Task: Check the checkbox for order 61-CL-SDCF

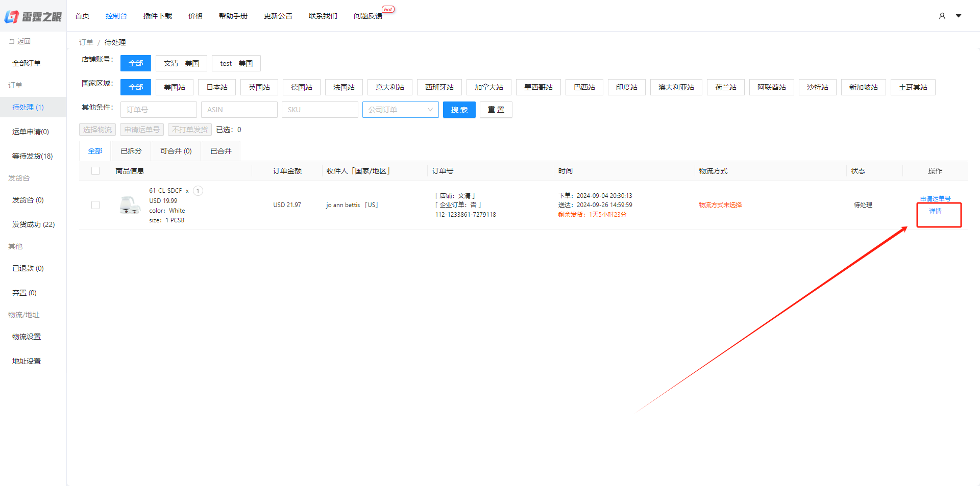Action: pyautogui.click(x=95, y=204)
